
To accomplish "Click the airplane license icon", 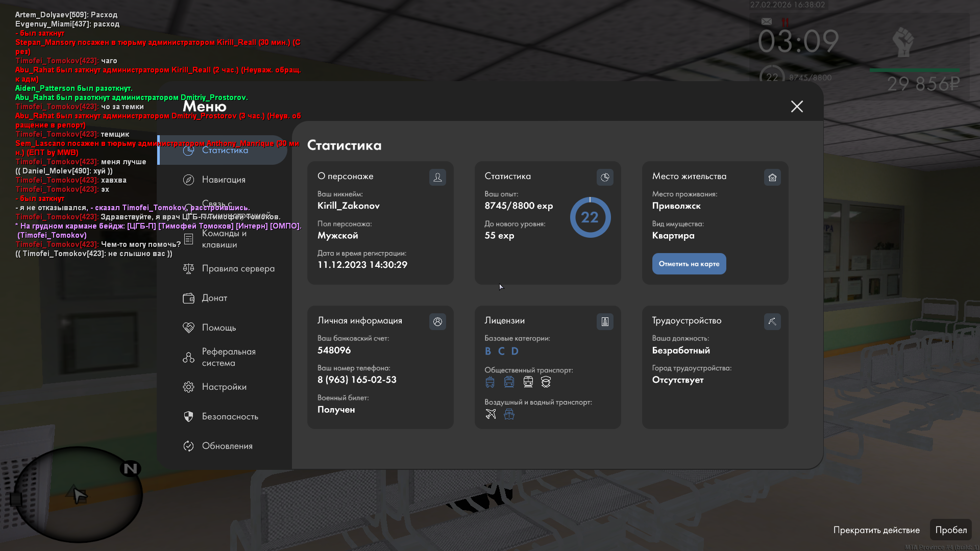I will [491, 414].
